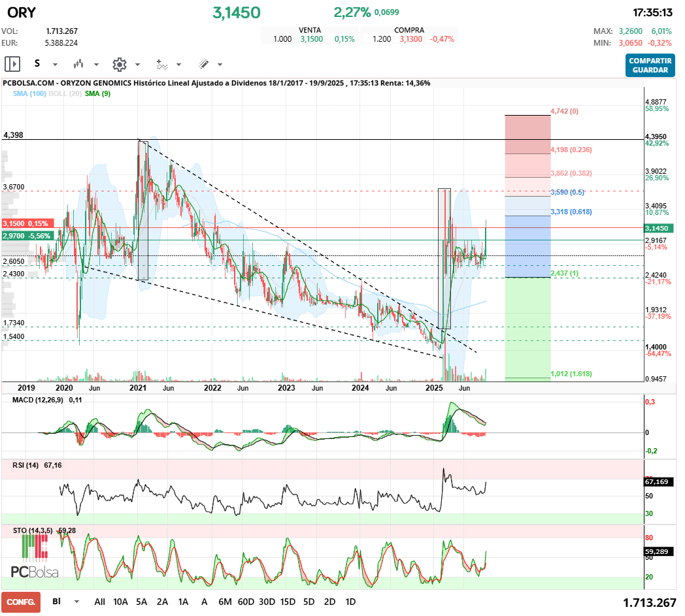
Task: Click the ORY ticker symbol
Action: pos(22,12)
